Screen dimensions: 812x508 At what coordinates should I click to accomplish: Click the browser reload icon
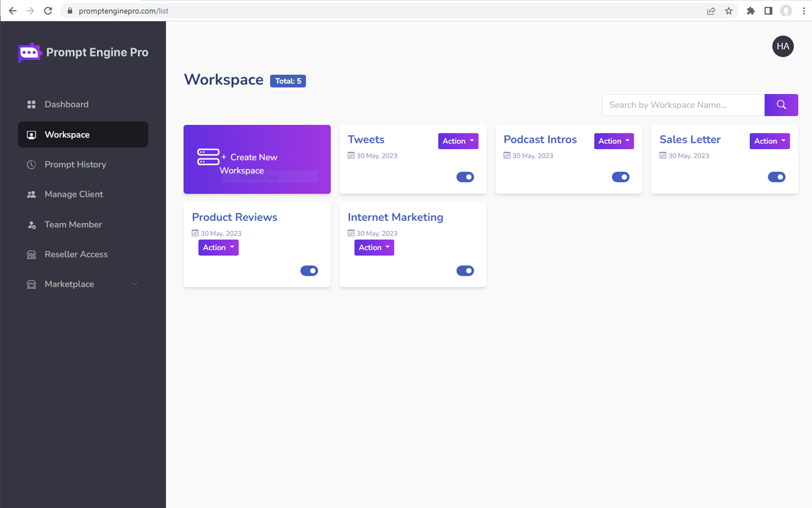[x=48, y=11]
